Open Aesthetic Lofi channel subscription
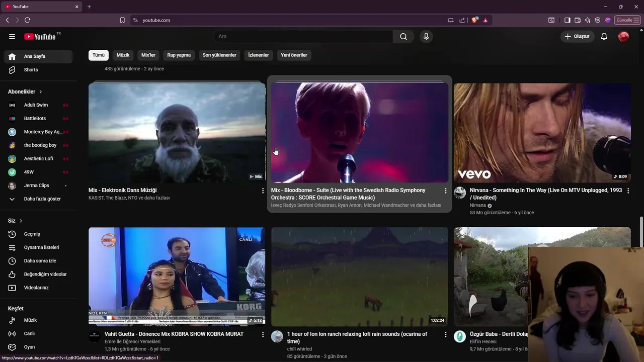644x362 pixels. (38, 158)
